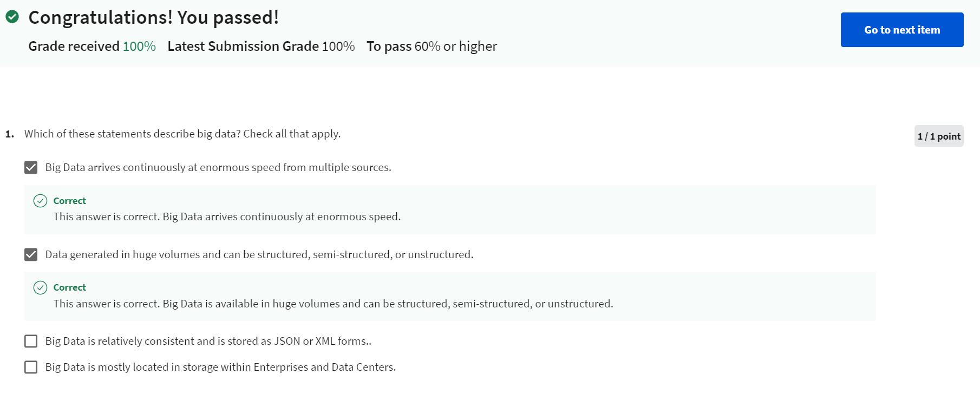Click the first green "Correct" label
The image size is (980, 407).
tap(69, 201)
